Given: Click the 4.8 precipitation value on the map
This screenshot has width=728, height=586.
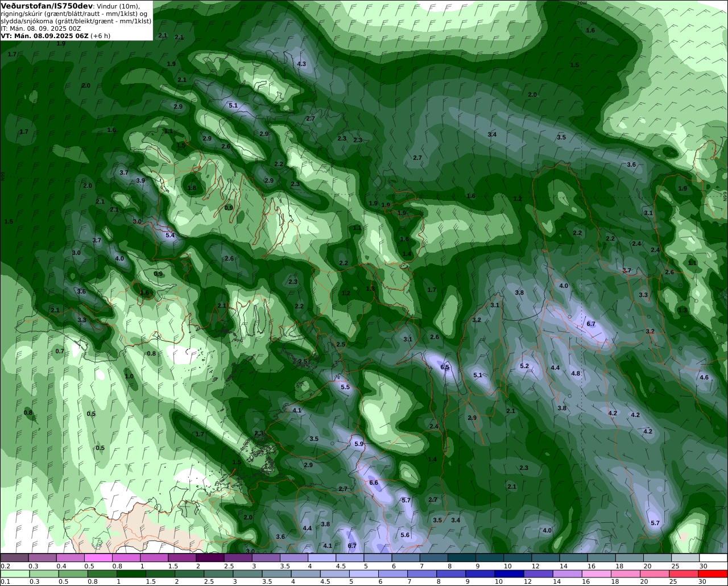Looking at the screenshot, I should click(x=576, y=373).
